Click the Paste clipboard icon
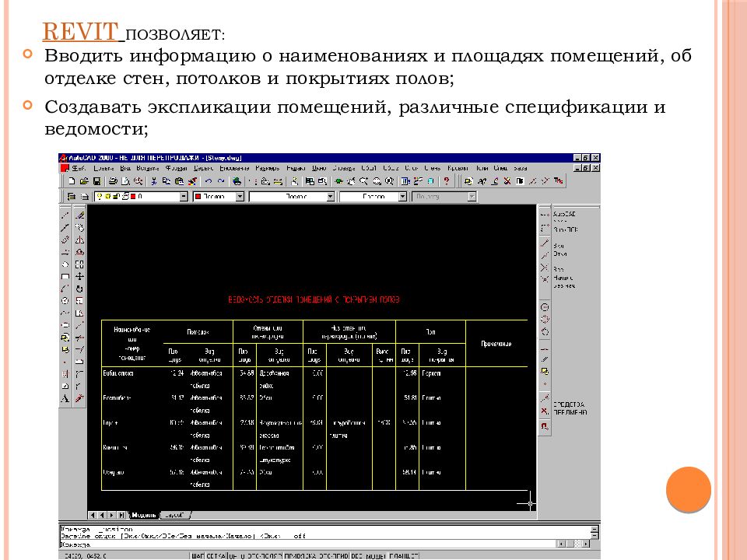This screenshot has width=747, height=560. tap(179, 181)
